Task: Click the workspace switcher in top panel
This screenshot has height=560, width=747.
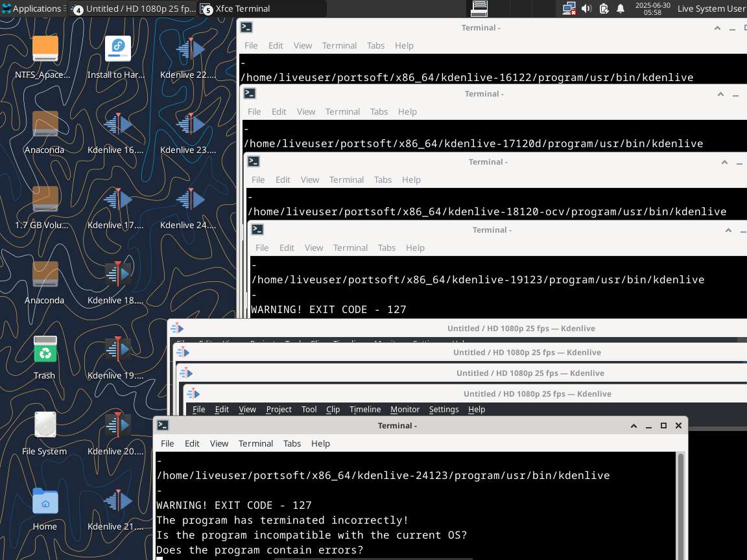Action: pyautogui.click(x=479, y=8)
